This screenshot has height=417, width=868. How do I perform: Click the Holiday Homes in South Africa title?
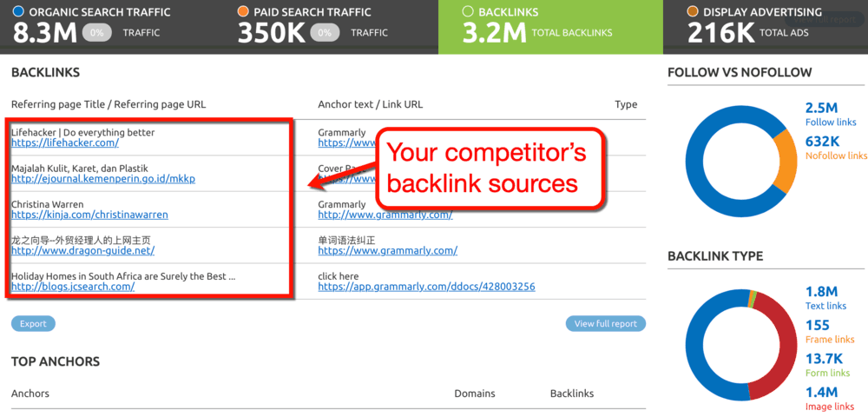(123, 275)
